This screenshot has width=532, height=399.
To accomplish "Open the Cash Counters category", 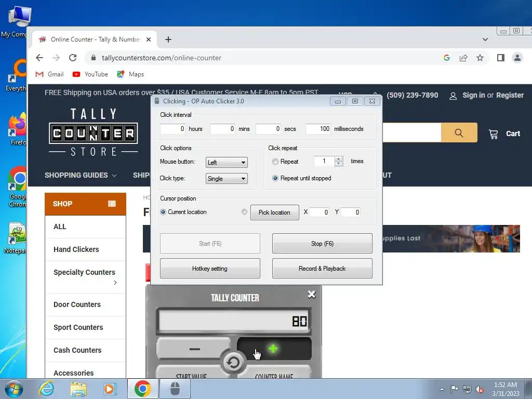I will (x=77, y=350).
